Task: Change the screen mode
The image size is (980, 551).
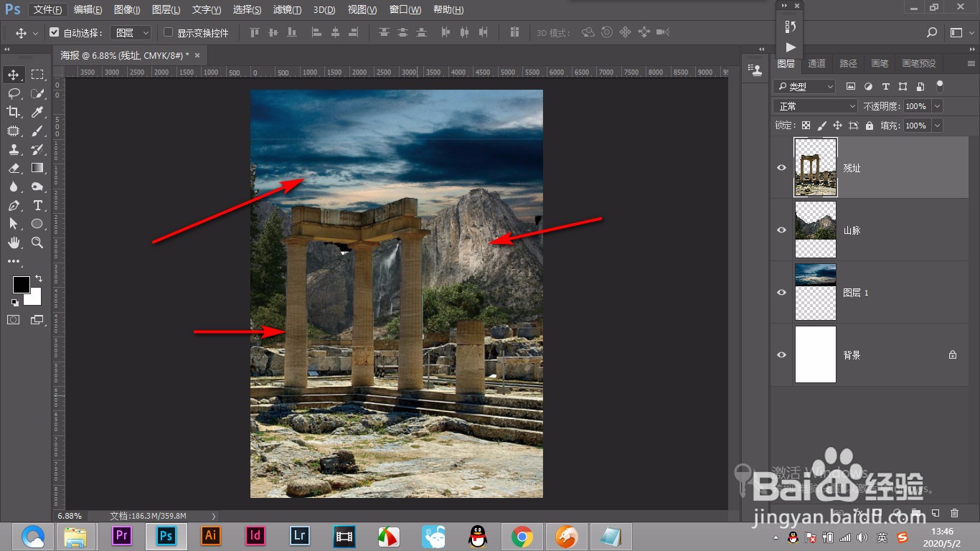Action: pos(37,320)
